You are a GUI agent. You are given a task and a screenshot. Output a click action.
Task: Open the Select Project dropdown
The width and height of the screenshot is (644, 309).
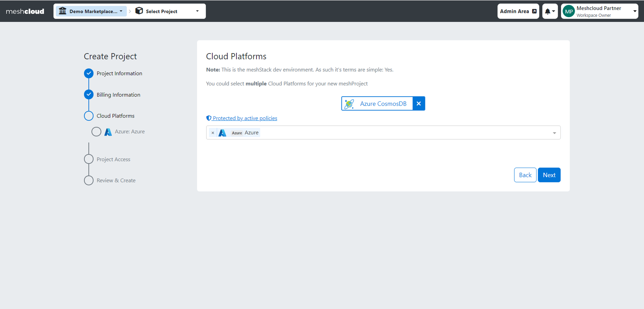click(x=167, y=11)
